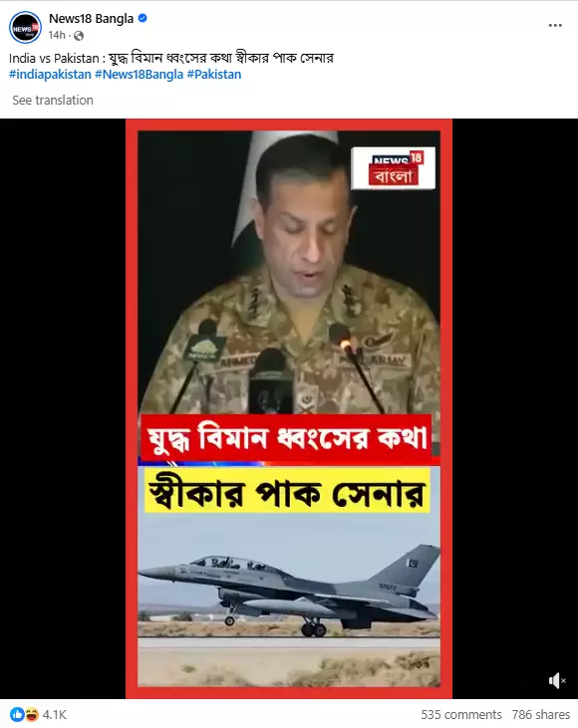
Task: Open the #indiapakistan hashtag
Action: point(50,75)
